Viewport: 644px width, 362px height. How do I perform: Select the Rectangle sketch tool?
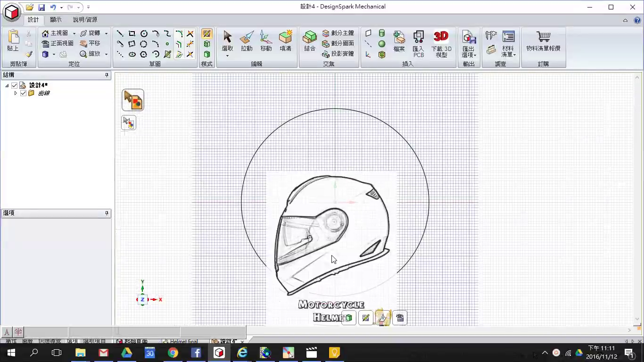[x=132, y=33]
